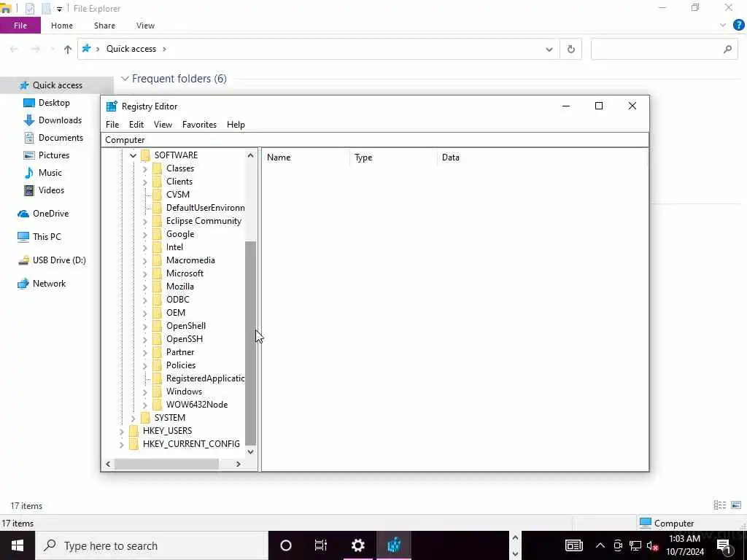747x560 pixels.
Task: Expand the Google registry key chevron
Action: (145, 234)
